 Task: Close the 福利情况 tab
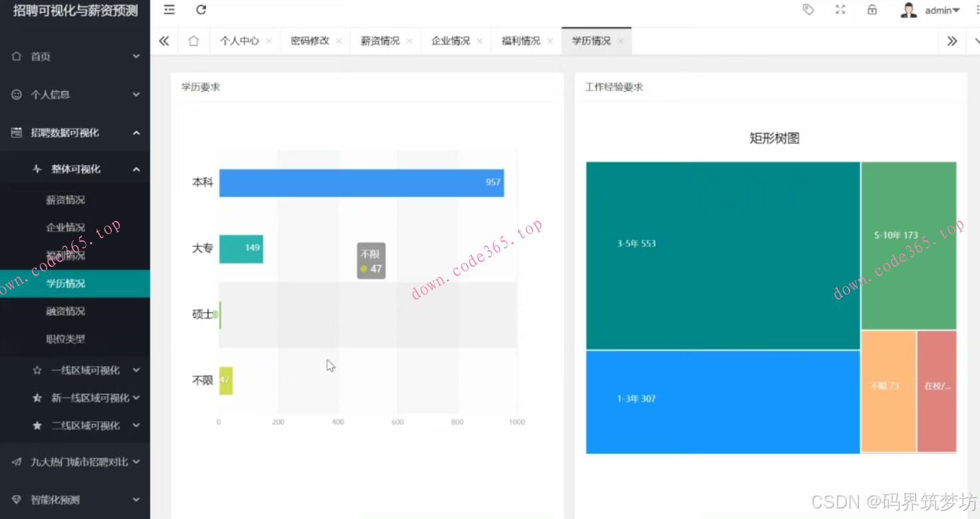tap(550, 40)
